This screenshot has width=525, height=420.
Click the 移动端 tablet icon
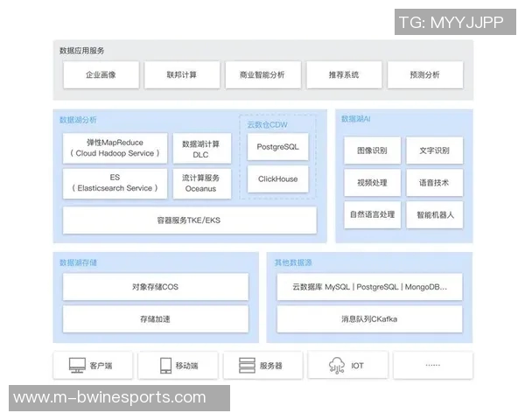(x=165, y=366)
